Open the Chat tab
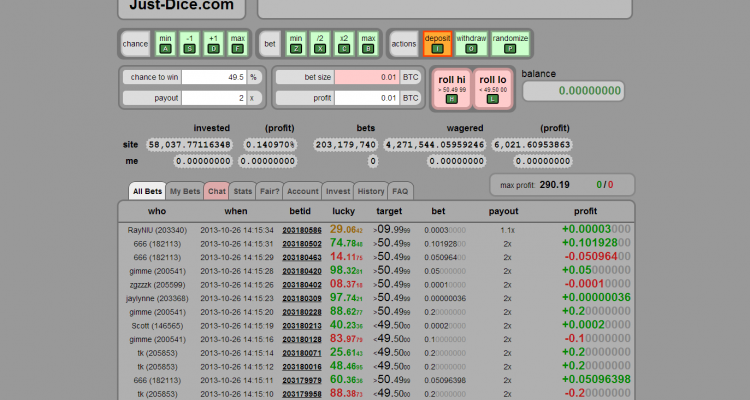Screen dimensions: 750x400 click(217, 191)
